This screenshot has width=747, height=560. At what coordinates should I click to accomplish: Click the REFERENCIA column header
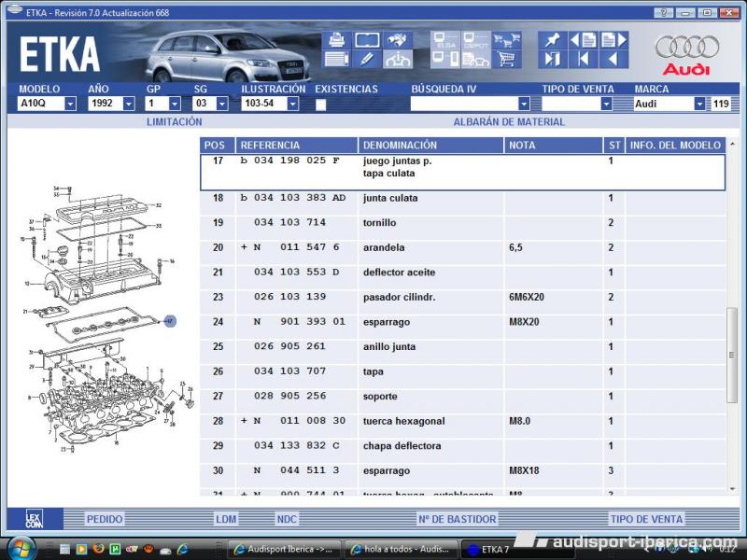[296, 146]
